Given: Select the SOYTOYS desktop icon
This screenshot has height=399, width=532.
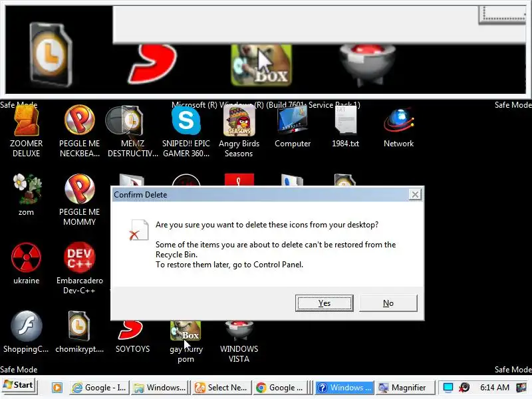Looking at the screenshot, I should tap(132, 336).
